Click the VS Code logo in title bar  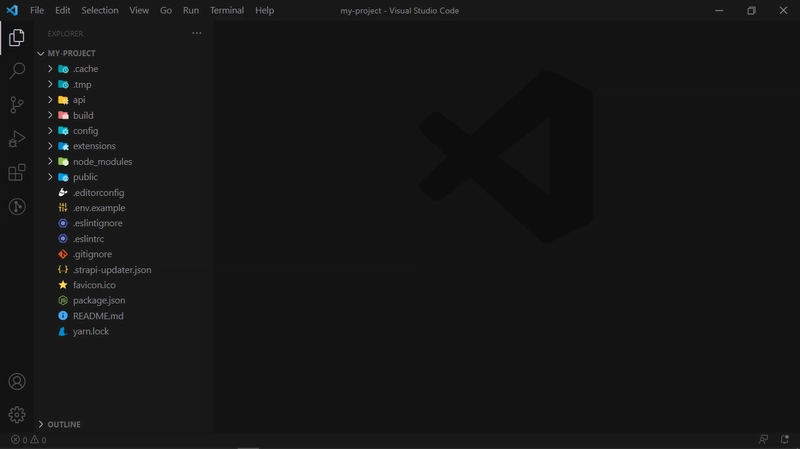[x=12, y=10]
